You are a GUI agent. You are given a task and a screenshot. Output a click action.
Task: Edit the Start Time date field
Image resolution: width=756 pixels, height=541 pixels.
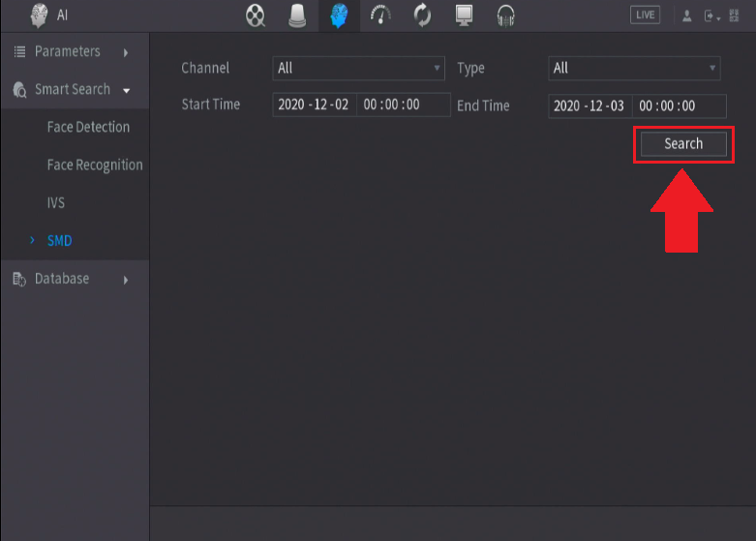coord(315,105)
